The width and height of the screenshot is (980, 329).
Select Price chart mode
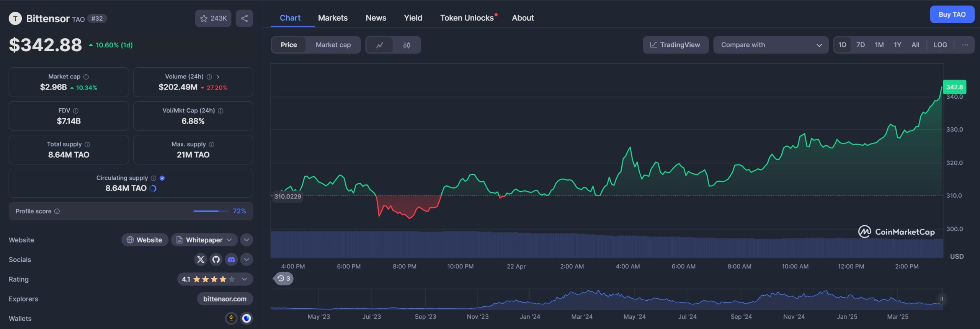click(289, 45)
